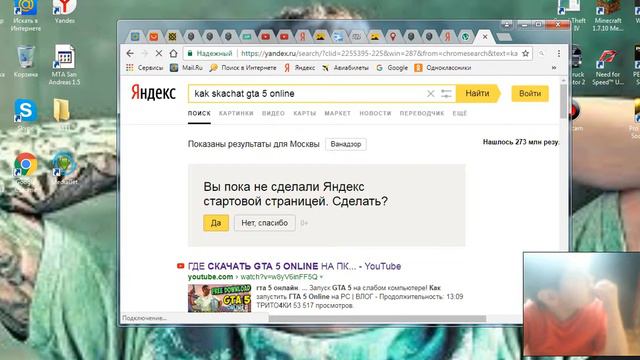
Task: Switch to the orange mail favicon tab
Action: (153, 37)
